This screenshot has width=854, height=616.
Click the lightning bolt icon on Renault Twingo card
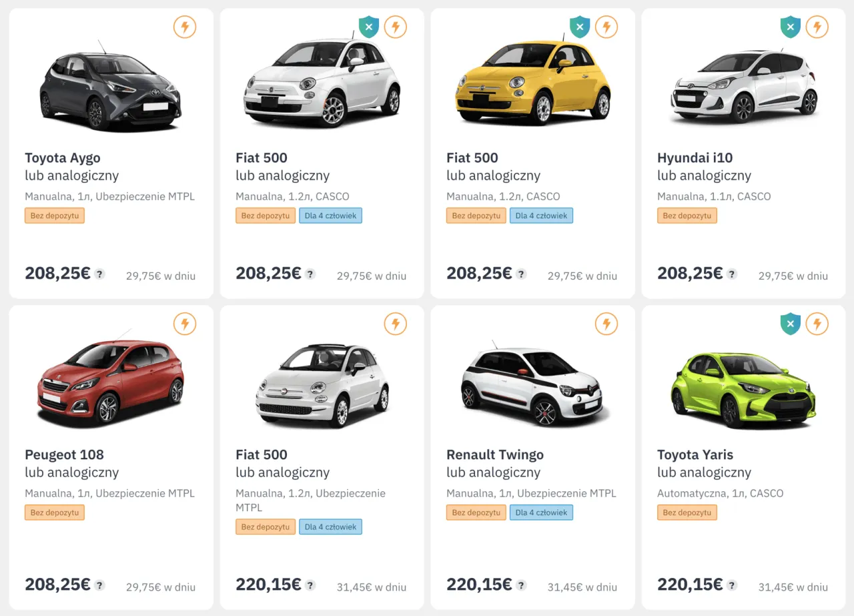[606, 324]
